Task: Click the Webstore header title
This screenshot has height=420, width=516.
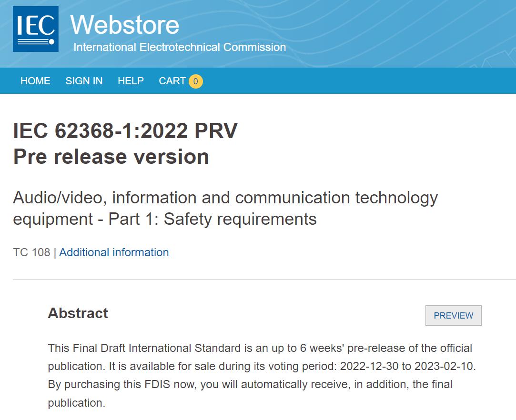Action: coord(125,25)
